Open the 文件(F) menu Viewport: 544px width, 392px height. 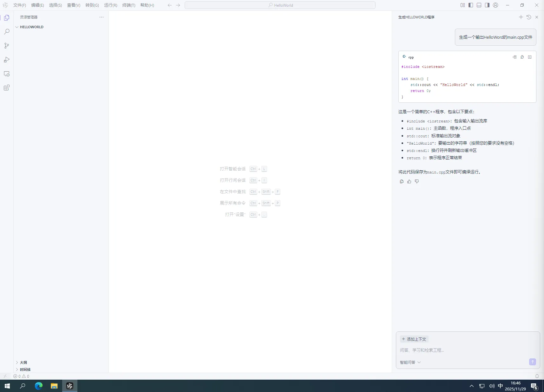click(x=20, y=5)
